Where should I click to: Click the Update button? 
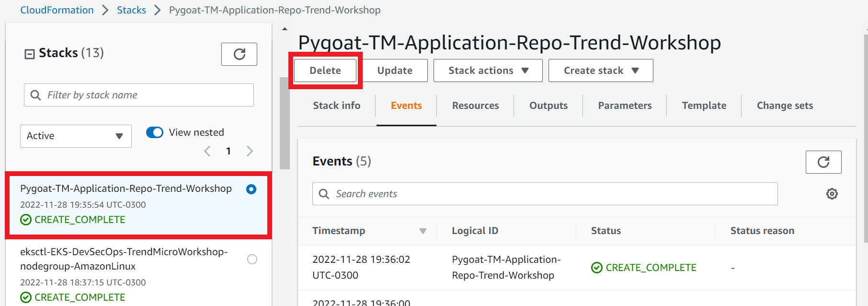pos(395,71)
